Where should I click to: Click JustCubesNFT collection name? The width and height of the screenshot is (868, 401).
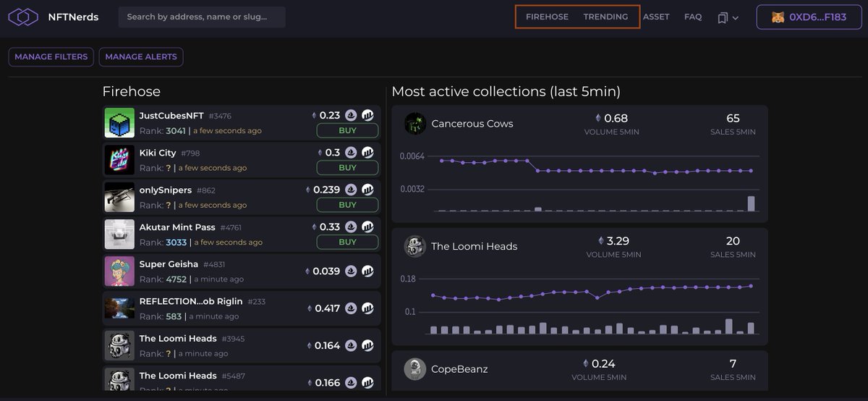coord(171,116)
